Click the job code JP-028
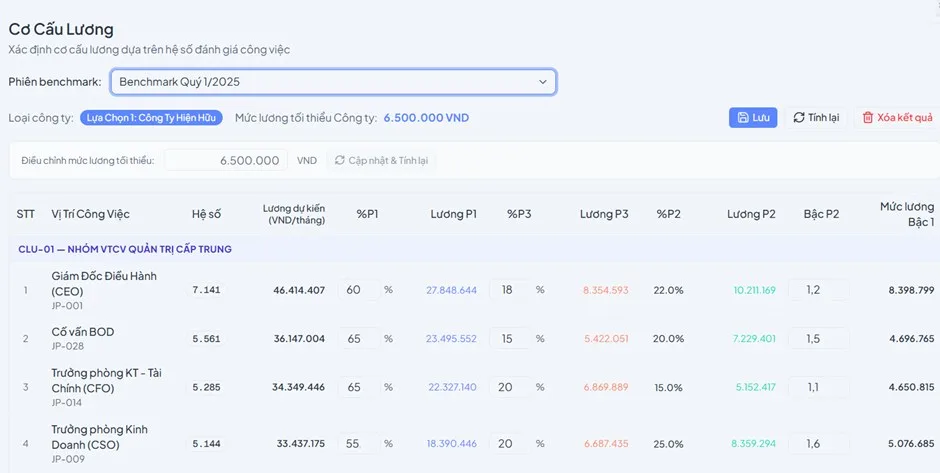 point(68,347)
